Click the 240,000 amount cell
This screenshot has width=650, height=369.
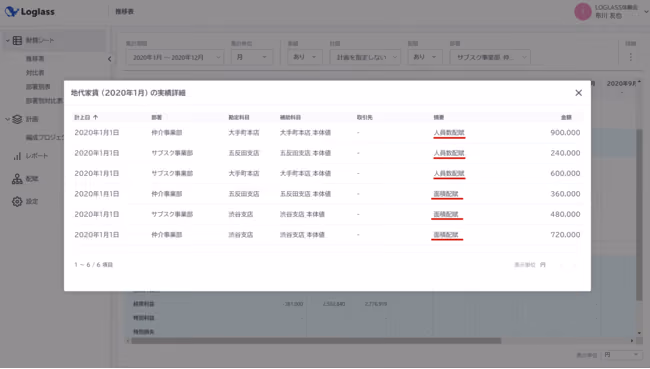(565, 153)
